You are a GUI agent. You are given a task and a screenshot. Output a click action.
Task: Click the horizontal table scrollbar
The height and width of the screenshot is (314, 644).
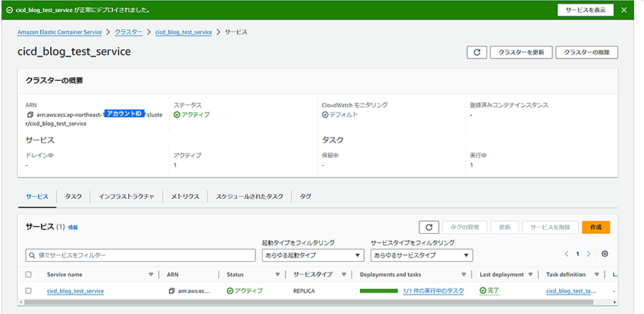[308, 302]
